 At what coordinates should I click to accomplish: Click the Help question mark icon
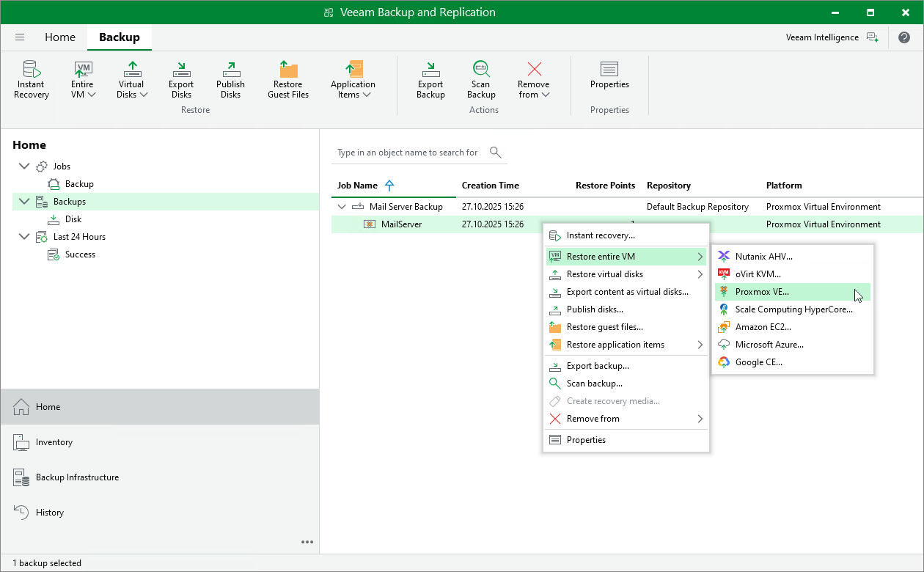coord(904,37)
